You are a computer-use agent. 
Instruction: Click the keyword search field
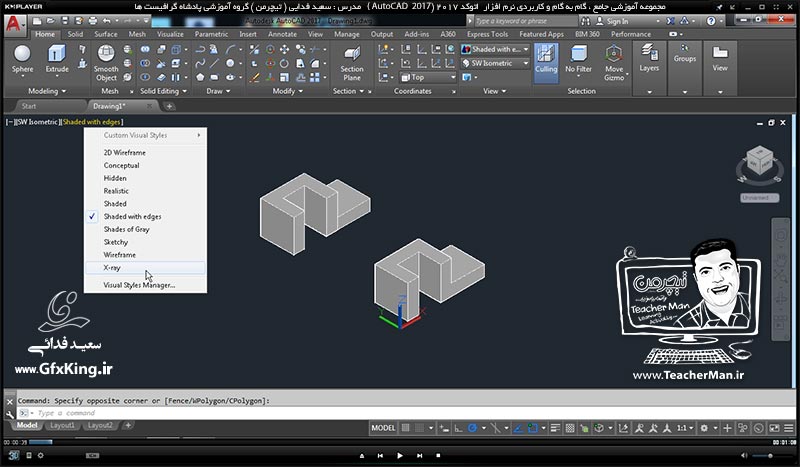coord(525,21)
